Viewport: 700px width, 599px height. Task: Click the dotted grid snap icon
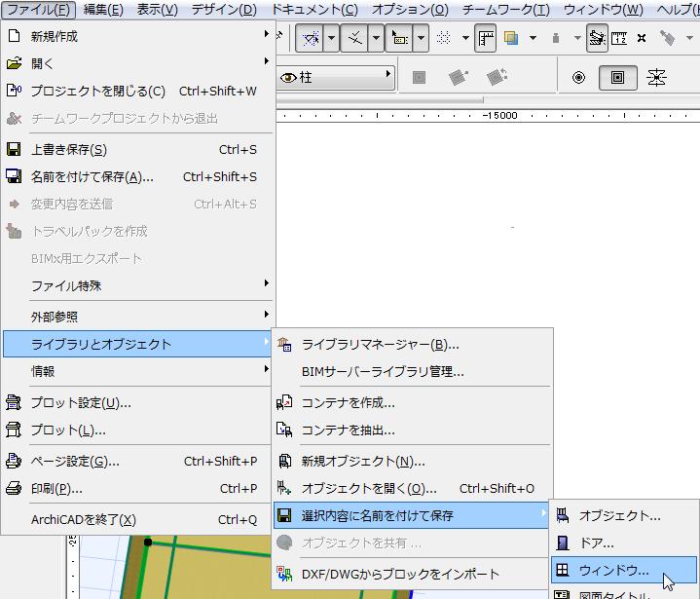pos(443,38)
